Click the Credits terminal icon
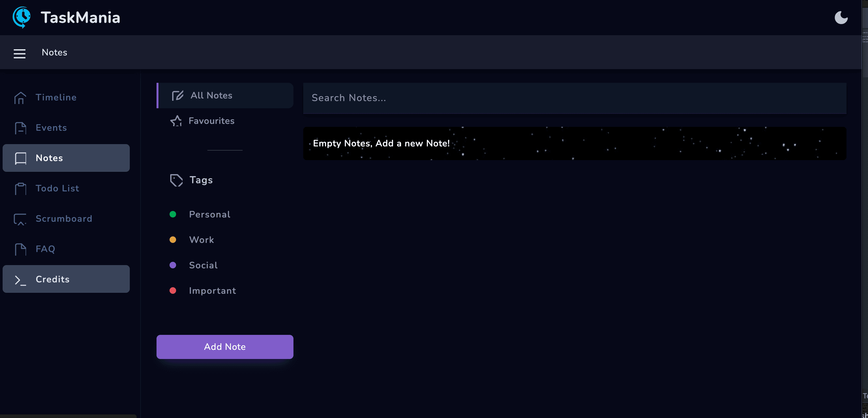 click(20, 279)
